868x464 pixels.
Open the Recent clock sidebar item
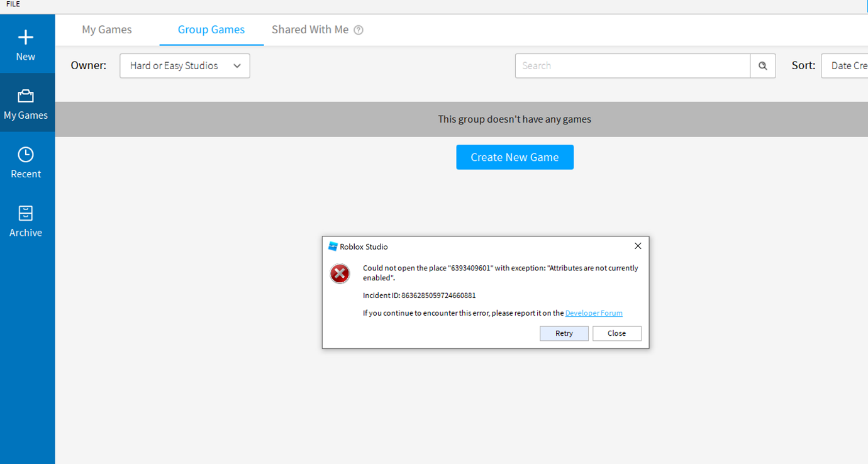pyautogui.click(x=26, y=162)
